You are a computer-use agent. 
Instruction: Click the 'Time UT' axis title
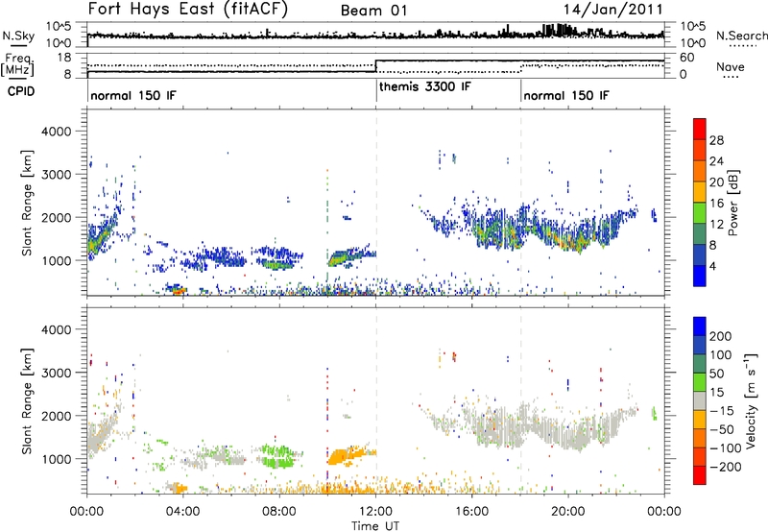[x=375, y=526]
